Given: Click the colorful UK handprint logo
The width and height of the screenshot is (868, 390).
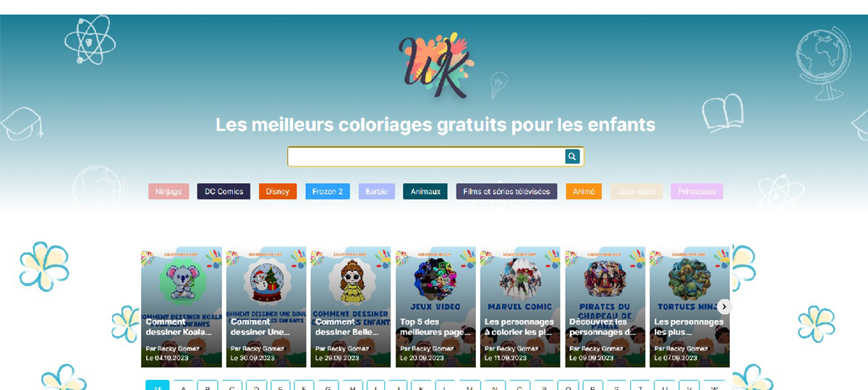Looking at the screenshot, I should point(435,64).
